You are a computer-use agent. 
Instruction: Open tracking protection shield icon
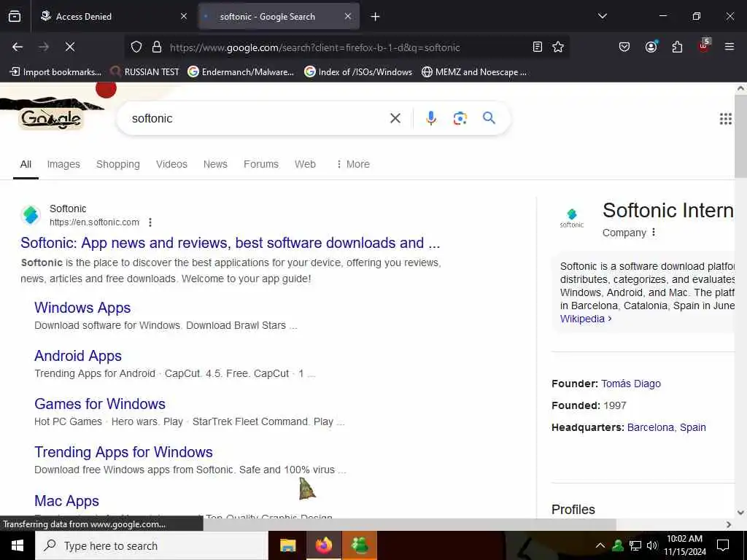pyautogui.click(x=136, y=47)
